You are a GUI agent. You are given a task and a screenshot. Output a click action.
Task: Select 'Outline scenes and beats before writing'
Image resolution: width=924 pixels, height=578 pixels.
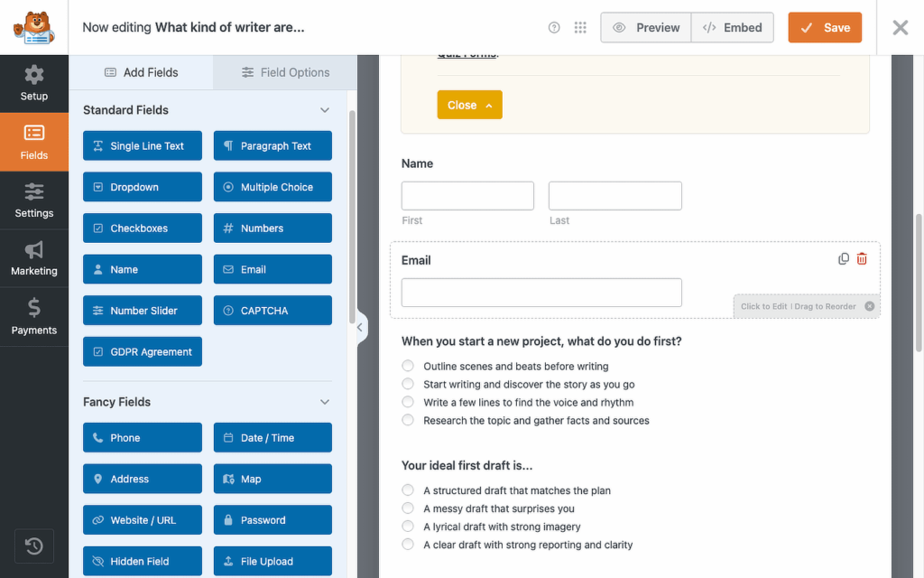pyautogui.click(x=408, y=366)
